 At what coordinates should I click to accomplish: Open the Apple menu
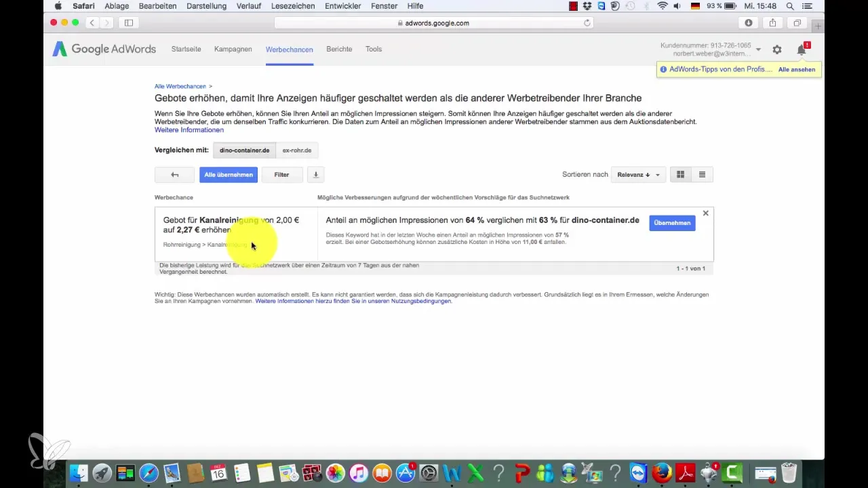coord(58,6)
